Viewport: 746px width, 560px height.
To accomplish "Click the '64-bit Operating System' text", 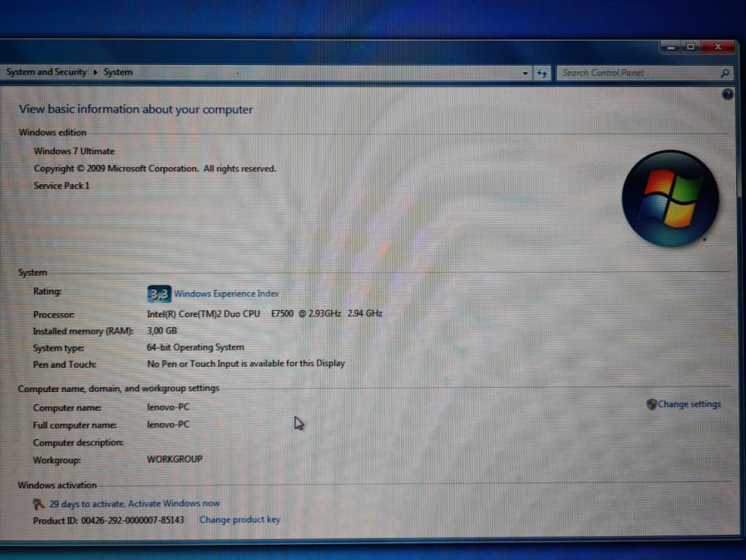I will [x=195, y=347].
